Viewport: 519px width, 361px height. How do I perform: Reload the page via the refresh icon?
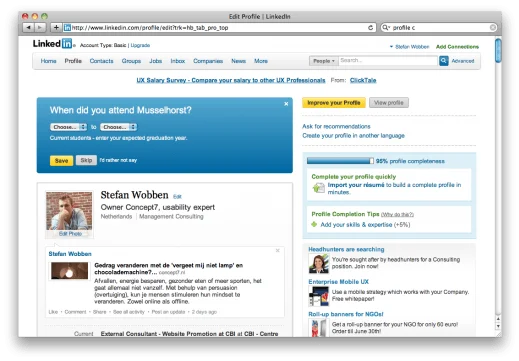(x=370, y=28)
